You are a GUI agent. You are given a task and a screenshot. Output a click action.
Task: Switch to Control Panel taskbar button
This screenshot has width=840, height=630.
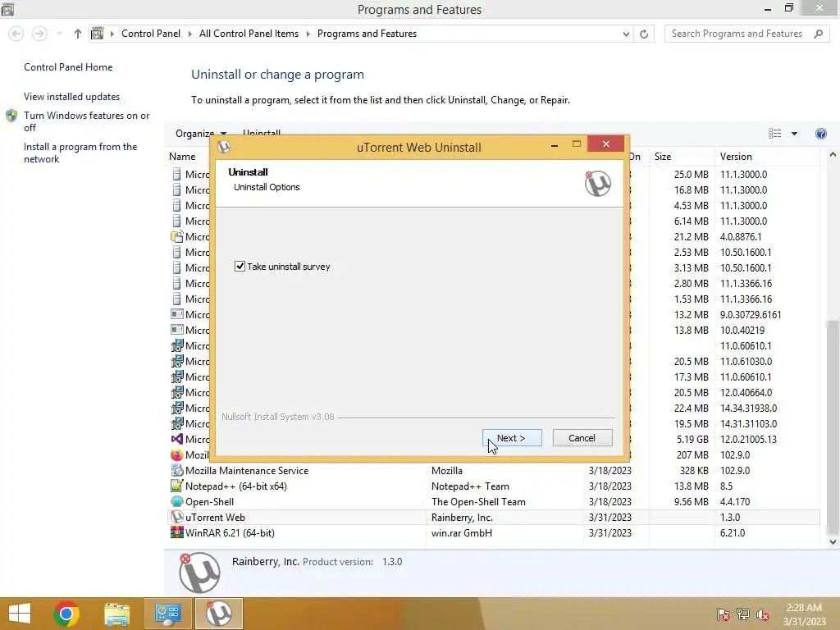click(x=167, y=614)
